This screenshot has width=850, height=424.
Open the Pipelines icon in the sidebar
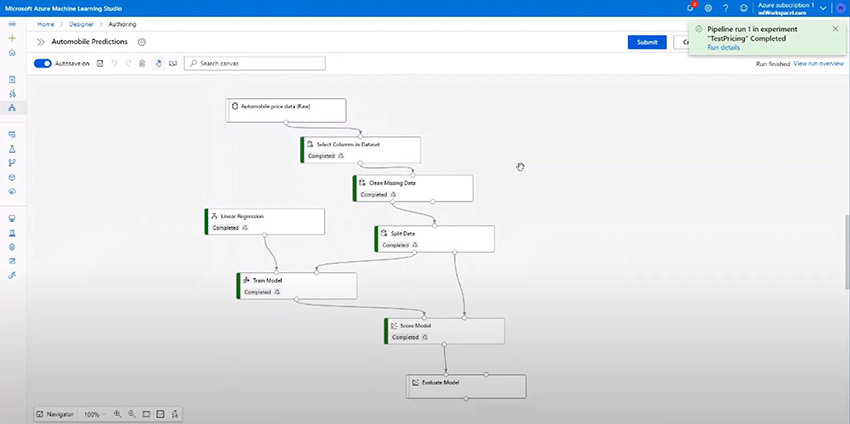(x=12, y=163)
